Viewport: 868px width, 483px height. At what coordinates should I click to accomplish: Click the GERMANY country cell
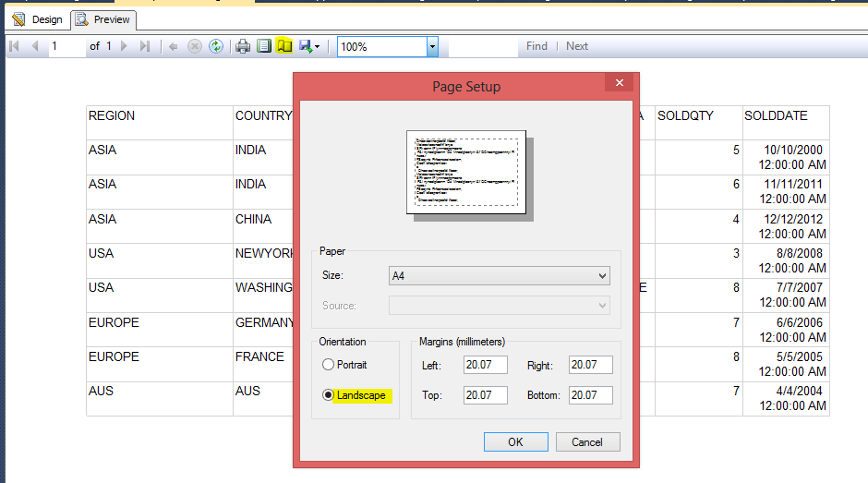click(x=263, y=330)
